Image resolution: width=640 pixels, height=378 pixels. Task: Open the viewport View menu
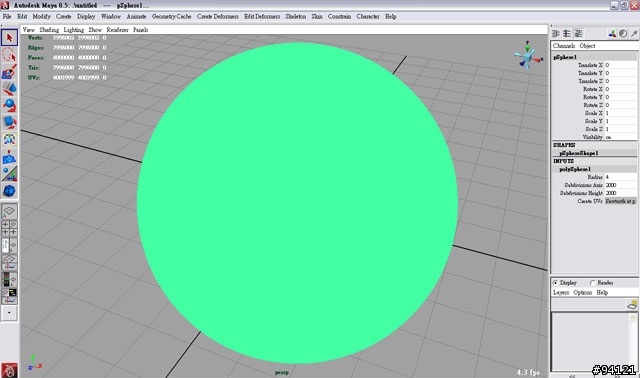[x=29, y=30]
